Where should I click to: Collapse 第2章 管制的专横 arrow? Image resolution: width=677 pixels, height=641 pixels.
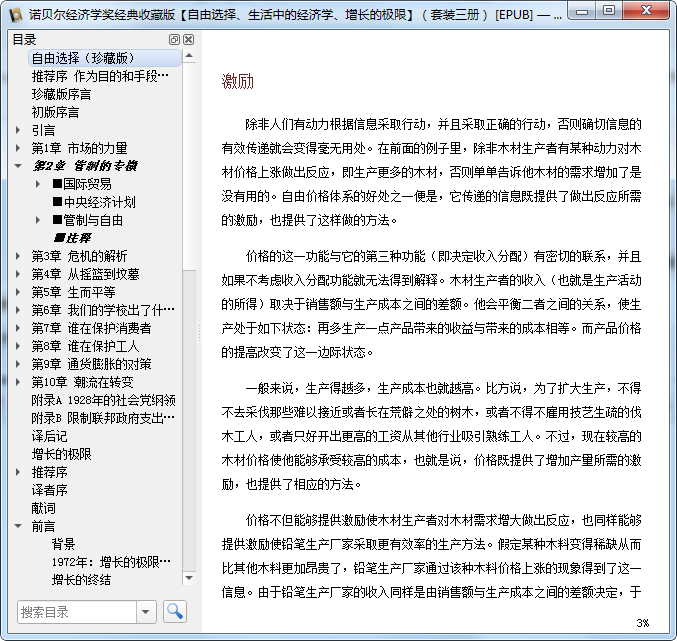click(x=18, y=166)
